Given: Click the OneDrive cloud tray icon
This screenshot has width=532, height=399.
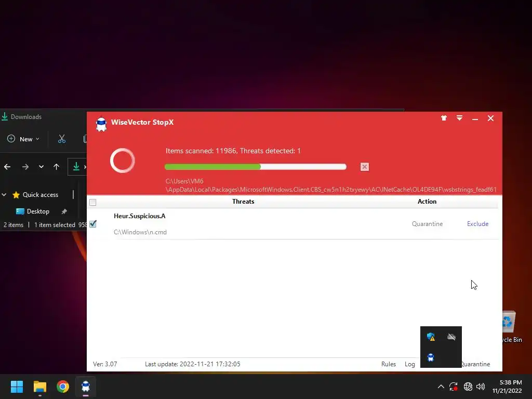Looking at the screenshot, I should 451,337.
